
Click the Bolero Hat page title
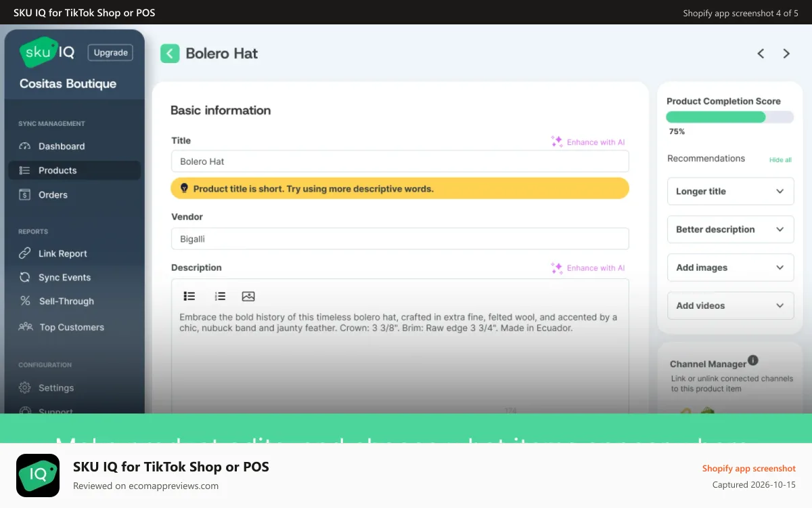point(222,54)
